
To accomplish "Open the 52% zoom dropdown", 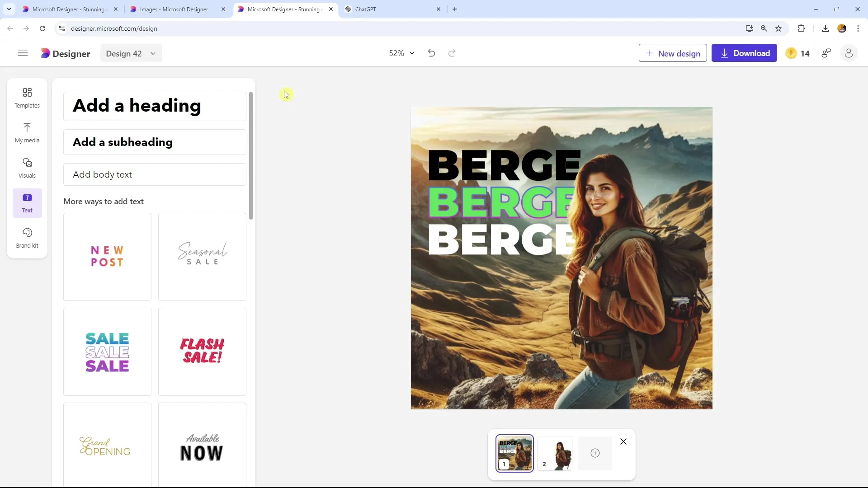I will pyautogui.click(x=401, y=53).
